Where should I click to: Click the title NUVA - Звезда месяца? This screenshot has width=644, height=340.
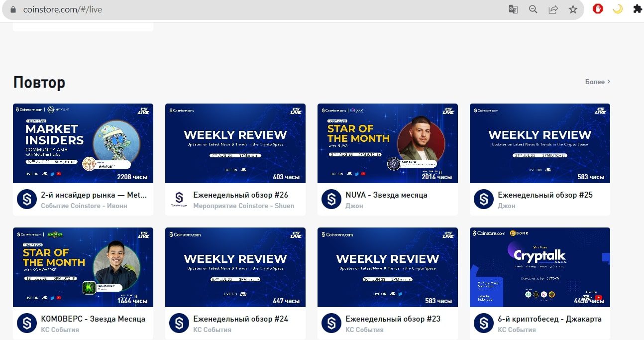pos(386,195)
